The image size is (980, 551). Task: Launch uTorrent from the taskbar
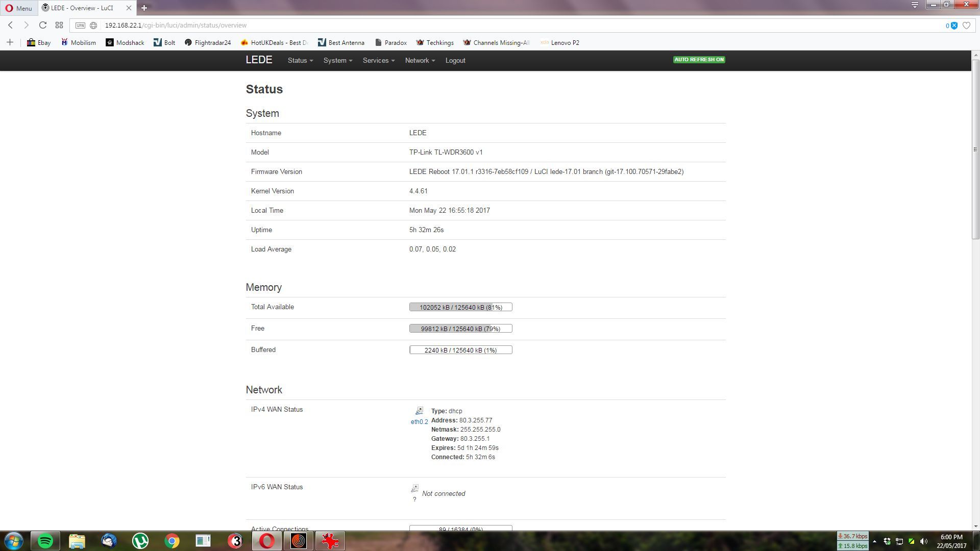pyautogui.click(x=140, y=541)
